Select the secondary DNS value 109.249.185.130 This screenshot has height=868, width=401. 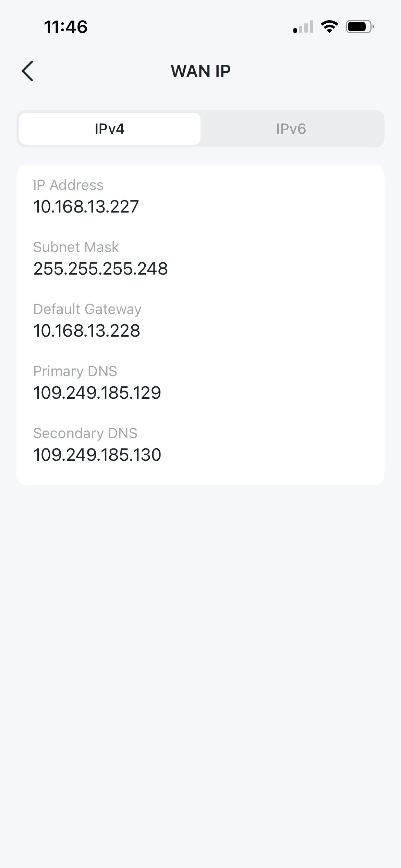pos(97,455)
